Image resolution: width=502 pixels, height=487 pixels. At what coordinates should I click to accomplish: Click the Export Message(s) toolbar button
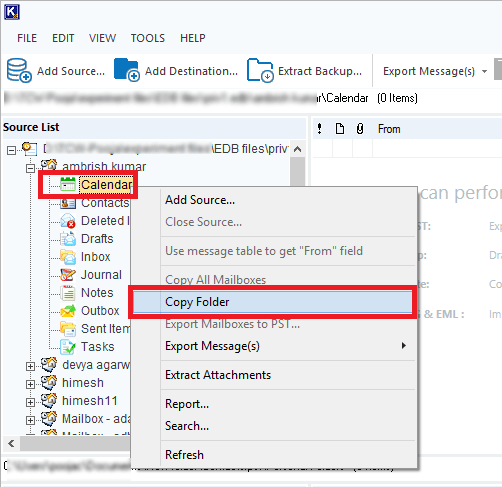pos(429,71)
